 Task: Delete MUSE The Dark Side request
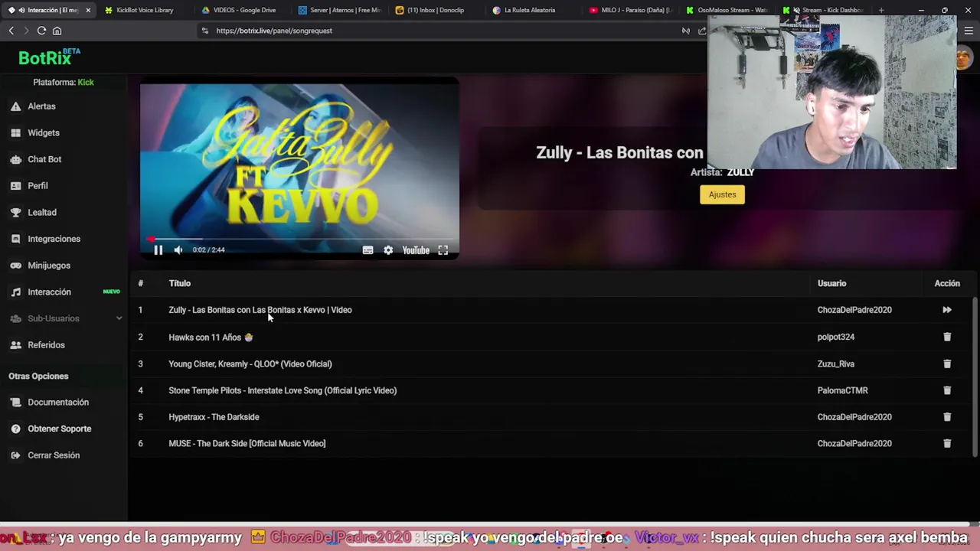click(x=947, y=443)
